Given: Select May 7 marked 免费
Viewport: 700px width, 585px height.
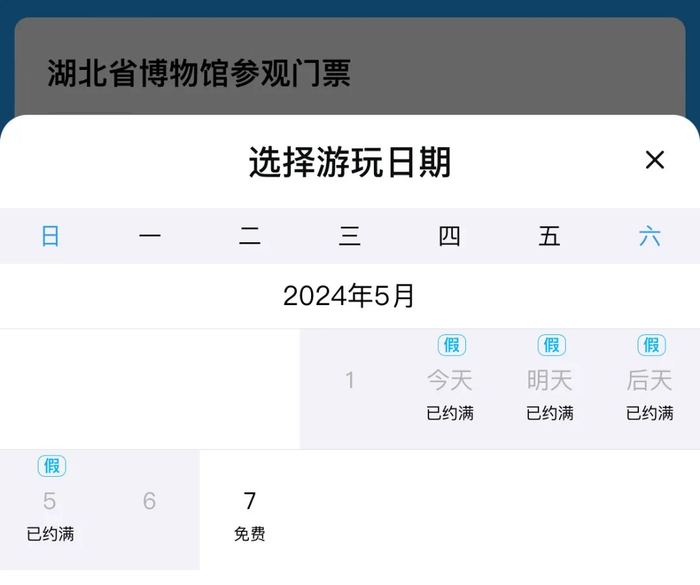Looking at the screenshot, I should (x=250, y=510).
